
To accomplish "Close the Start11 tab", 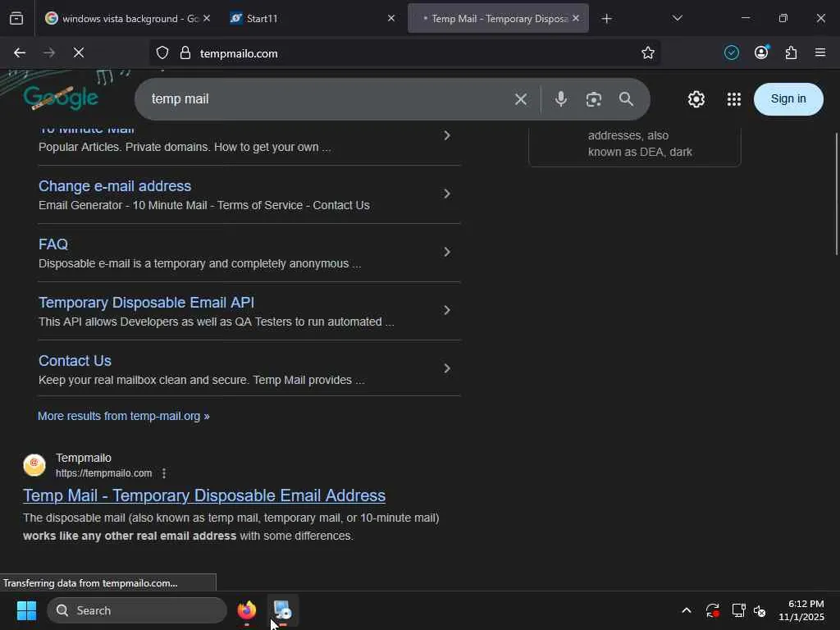I will 391,18.
